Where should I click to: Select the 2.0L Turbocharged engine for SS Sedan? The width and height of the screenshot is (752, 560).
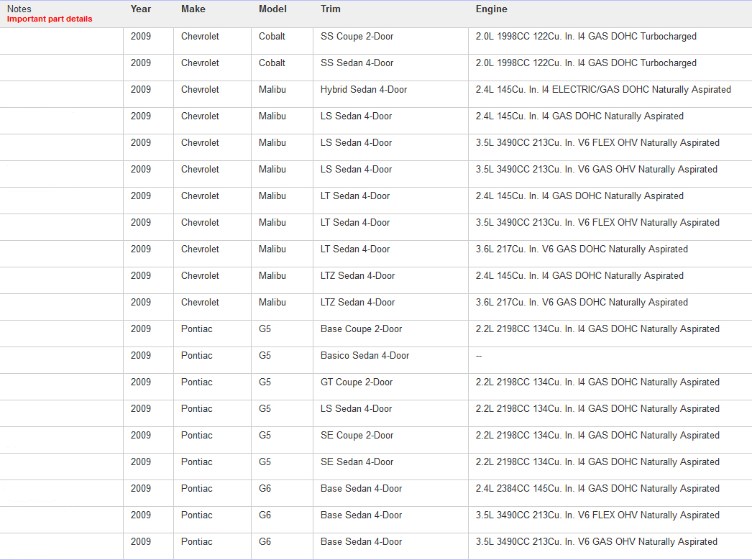(586, 63)
